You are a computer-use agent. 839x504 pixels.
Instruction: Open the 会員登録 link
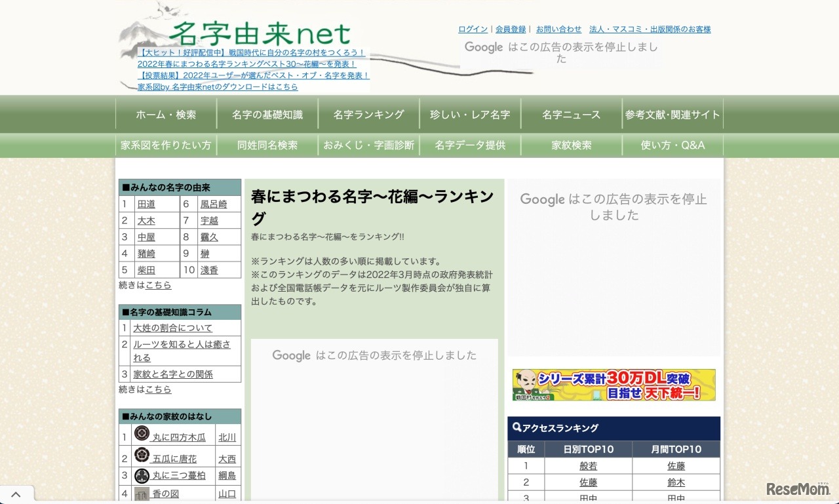click(511, 29)
